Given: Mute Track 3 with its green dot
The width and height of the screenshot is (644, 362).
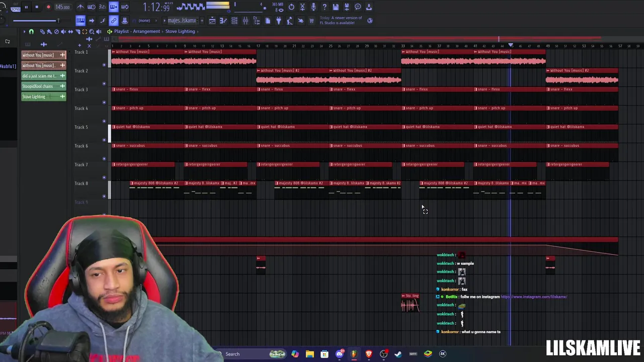Looking at the screenshot, I should pos(104,102).
